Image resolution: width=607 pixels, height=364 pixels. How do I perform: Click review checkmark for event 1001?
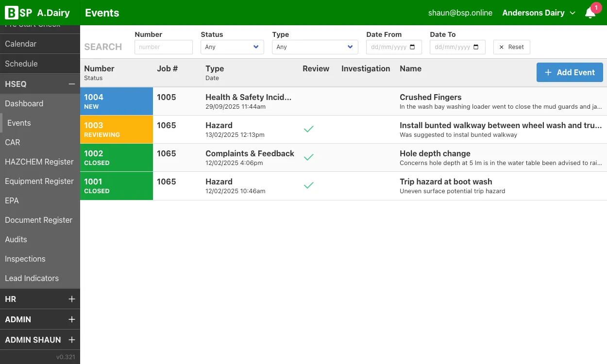tap(308, 185)
